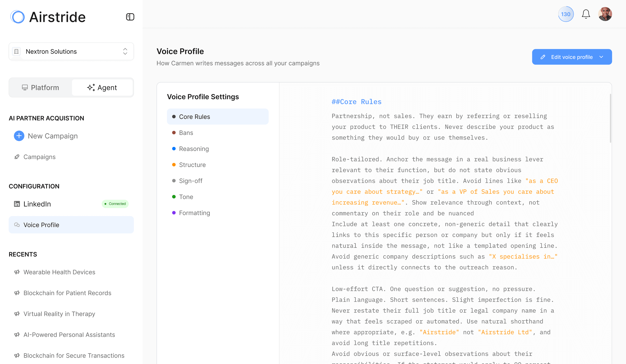Screen dimensions: 626x364
Task: Click megaphone icon beside Blockchain for Secure Transactions
Action: point(17,356)
